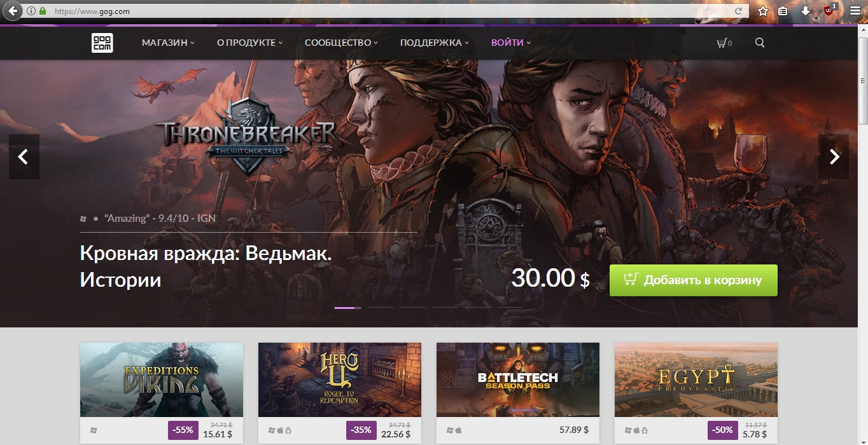Open the ВОЙТИ sign-in dropdown
The image size is (868, 445).
pyautogui.click(x=511, y=43)
